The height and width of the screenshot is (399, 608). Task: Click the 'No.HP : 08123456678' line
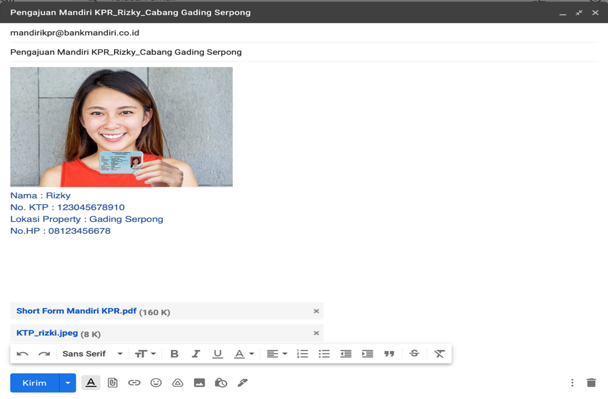[60, 231]
